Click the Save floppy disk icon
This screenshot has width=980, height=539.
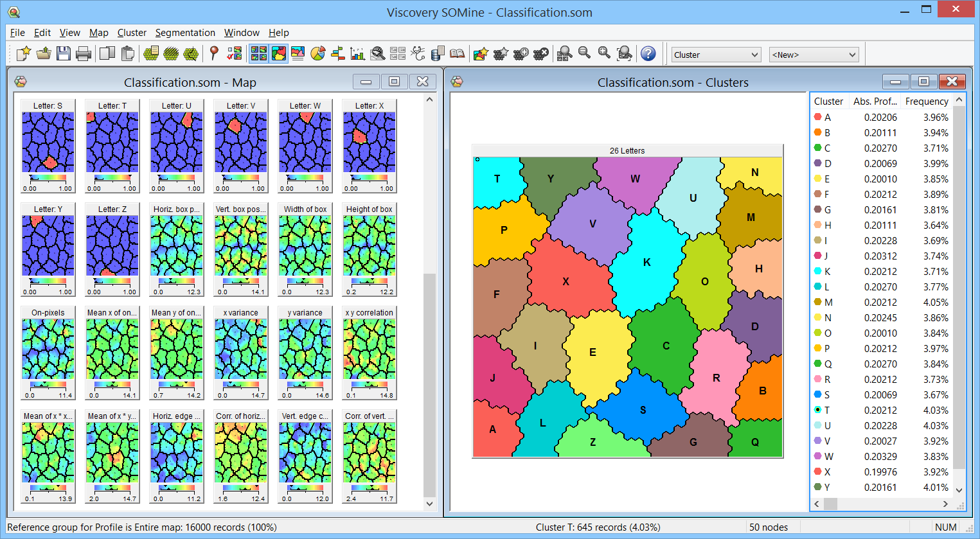coord(63,54)
